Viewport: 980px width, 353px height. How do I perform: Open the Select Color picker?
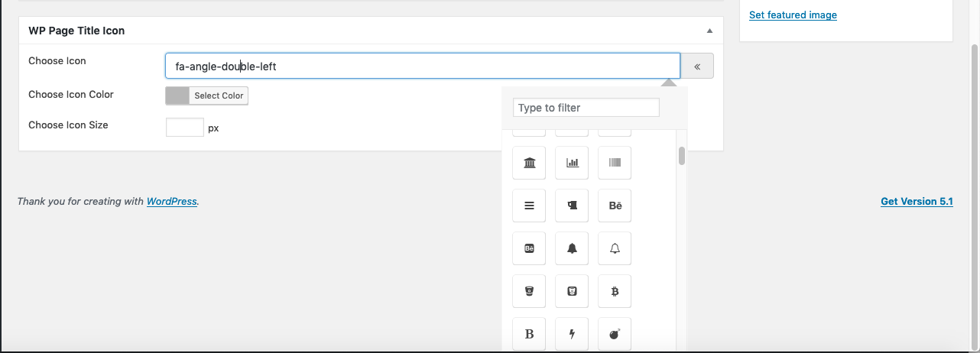pyautogui.click(x=207, y=96)
